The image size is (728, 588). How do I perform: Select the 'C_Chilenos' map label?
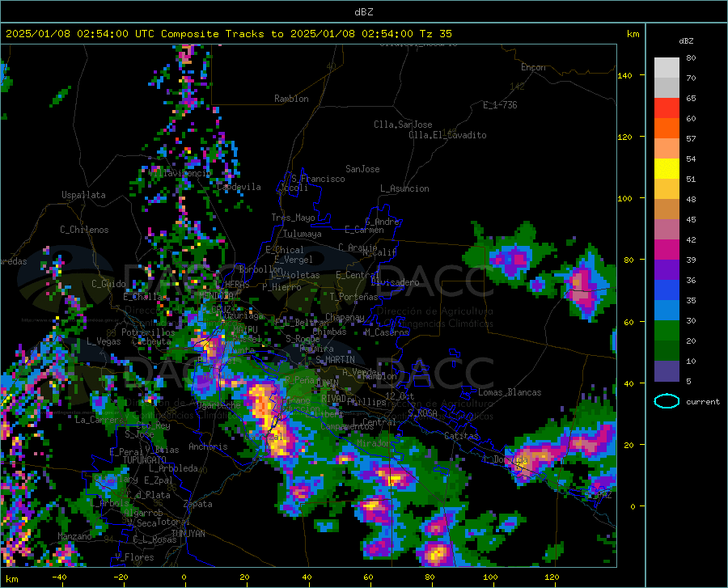(84, 230)
